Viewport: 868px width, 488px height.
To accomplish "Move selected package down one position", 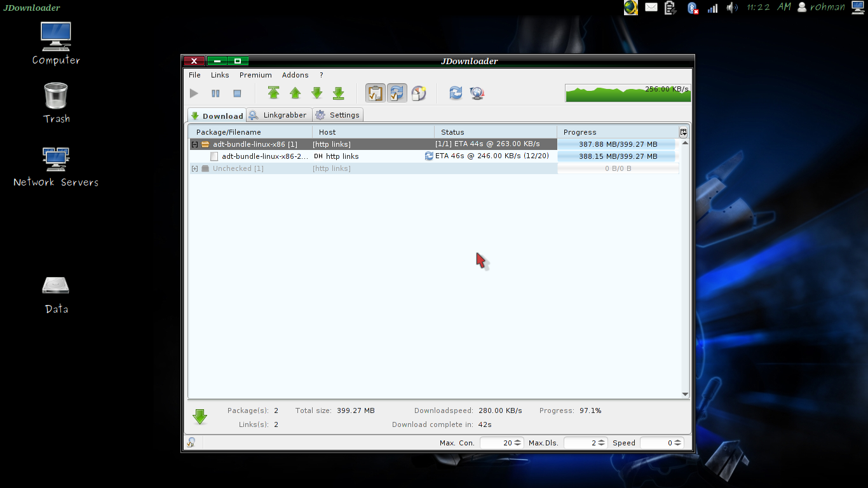I will click(317, 93).
